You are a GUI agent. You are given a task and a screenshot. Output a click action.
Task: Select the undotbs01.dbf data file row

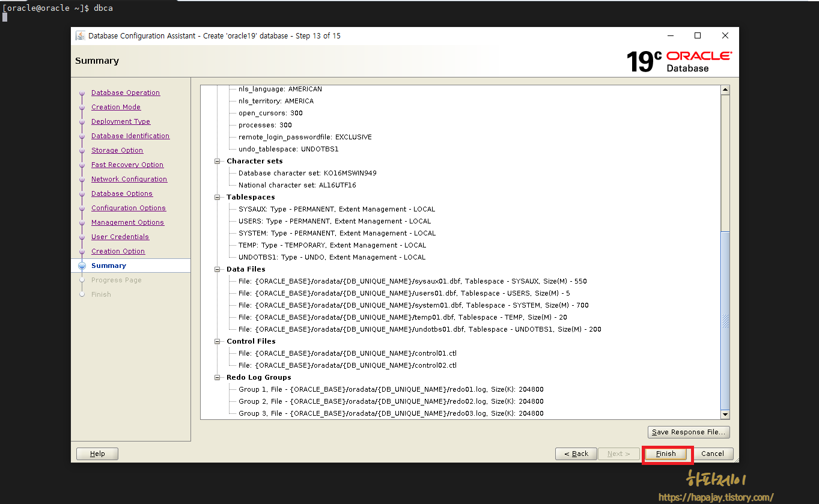420,329
